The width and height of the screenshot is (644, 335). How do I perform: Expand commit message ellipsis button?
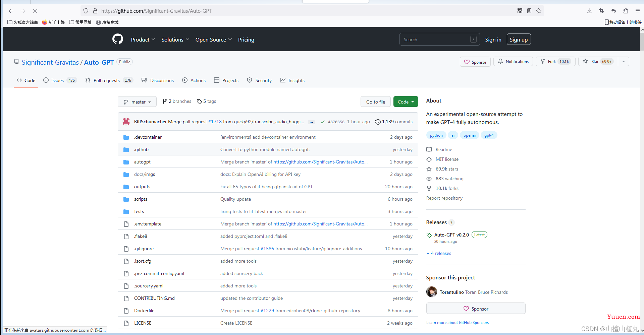pyautogui.click(x=311, y=122)
